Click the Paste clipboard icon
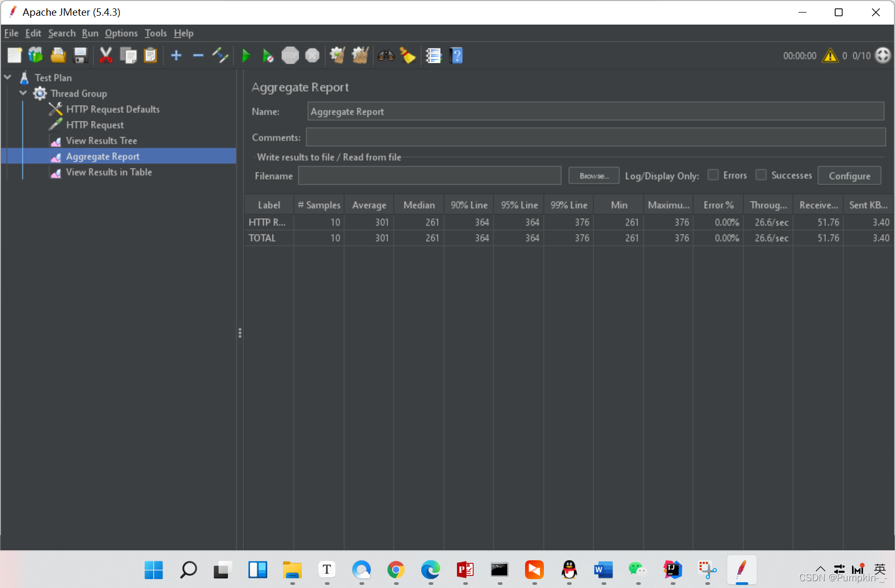 click(x=150, y=55)
